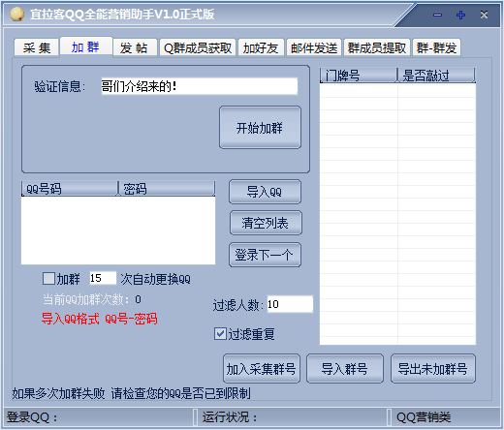Switch to the 邮件发送 tab

tap(314, 48)
